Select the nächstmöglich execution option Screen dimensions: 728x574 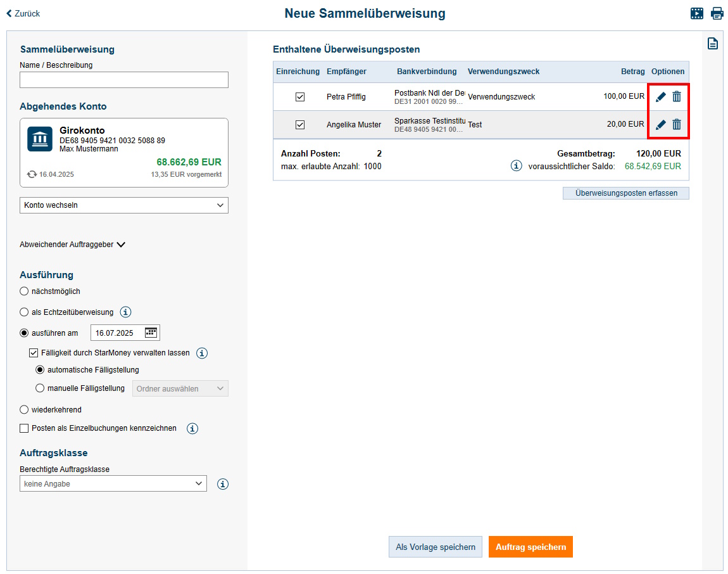click(23, 291)
